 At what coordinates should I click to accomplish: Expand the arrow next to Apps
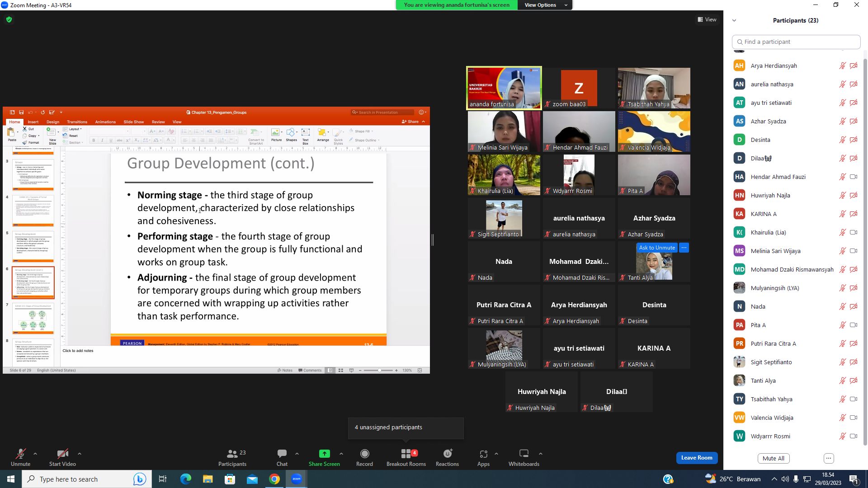click(x=496, y=454)
